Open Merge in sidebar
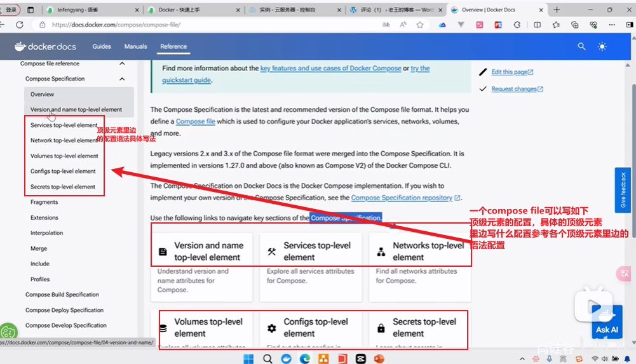The image size is (636, 364). tap(39, 248)
